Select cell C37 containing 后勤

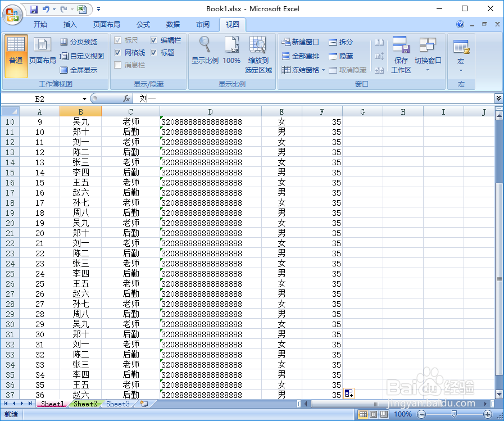[x=130, y=395]
